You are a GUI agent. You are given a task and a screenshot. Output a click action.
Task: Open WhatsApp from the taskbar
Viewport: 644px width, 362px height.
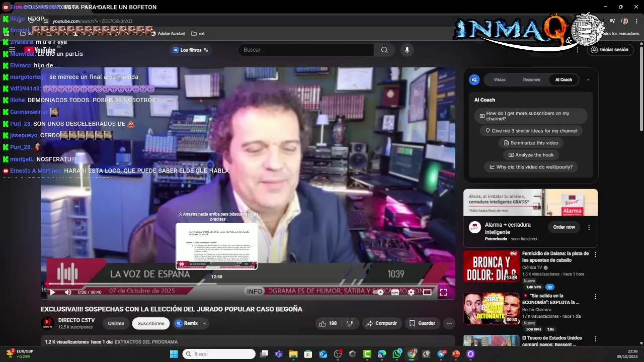(x=397, y=354)
